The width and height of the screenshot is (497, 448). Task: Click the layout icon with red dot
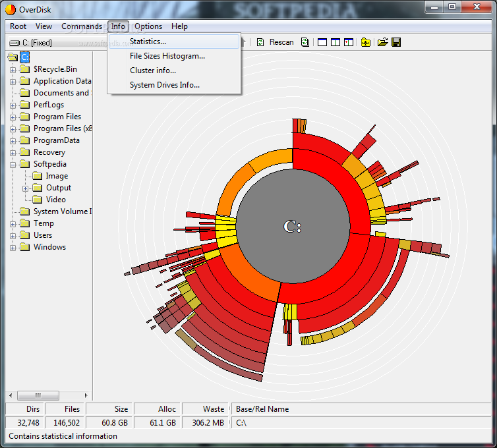(x=348, y=42)
